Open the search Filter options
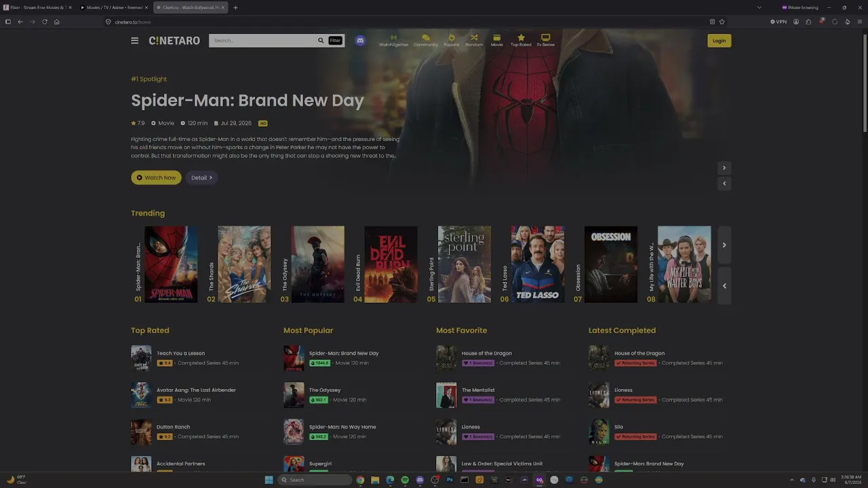The width and height of the screenshot is (868, 488). tap(335, 41)
